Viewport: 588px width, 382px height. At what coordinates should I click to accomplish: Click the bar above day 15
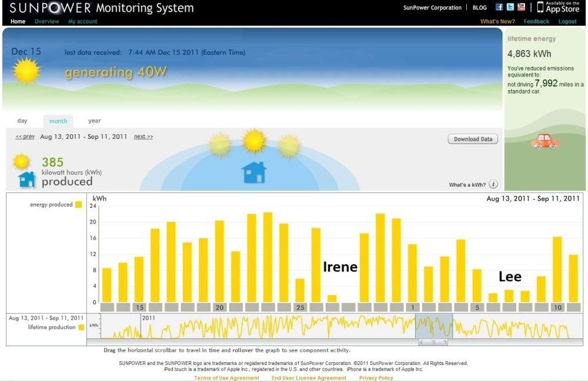click(x=139, y=279)
